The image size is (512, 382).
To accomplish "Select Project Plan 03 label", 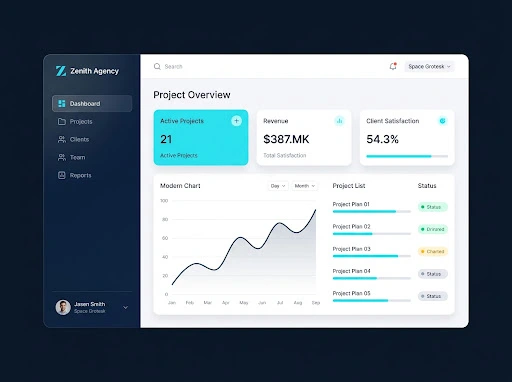I will (x=351, y=249).
